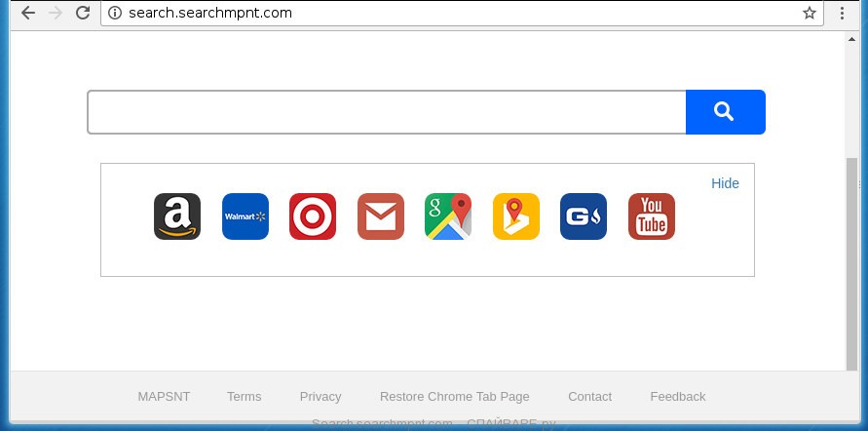Click Restore Chrome Tab Page link
The height and width of the screenshot is (431, 868).
coord(455,397)
